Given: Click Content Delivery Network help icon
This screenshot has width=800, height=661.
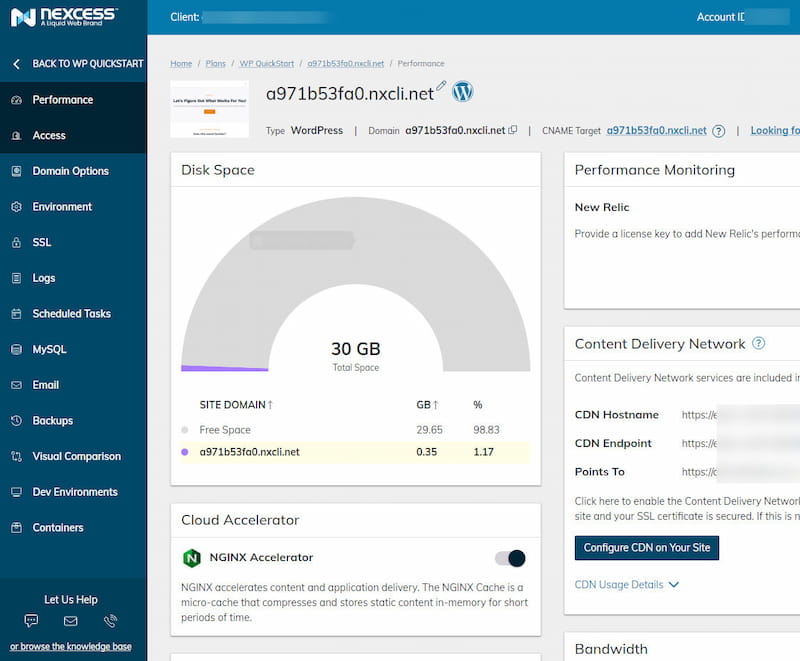Looking at the screenshot, I should [x=758, y=343].
